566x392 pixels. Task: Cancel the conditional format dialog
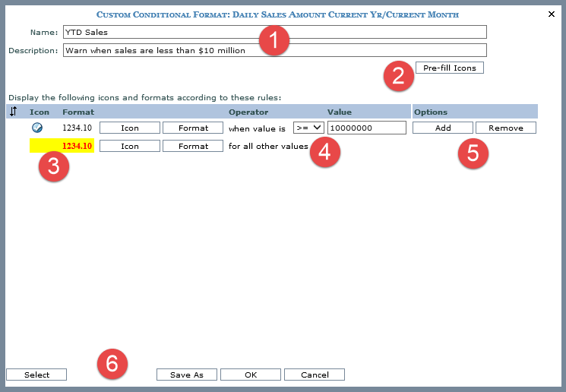(x=315, y=375)
